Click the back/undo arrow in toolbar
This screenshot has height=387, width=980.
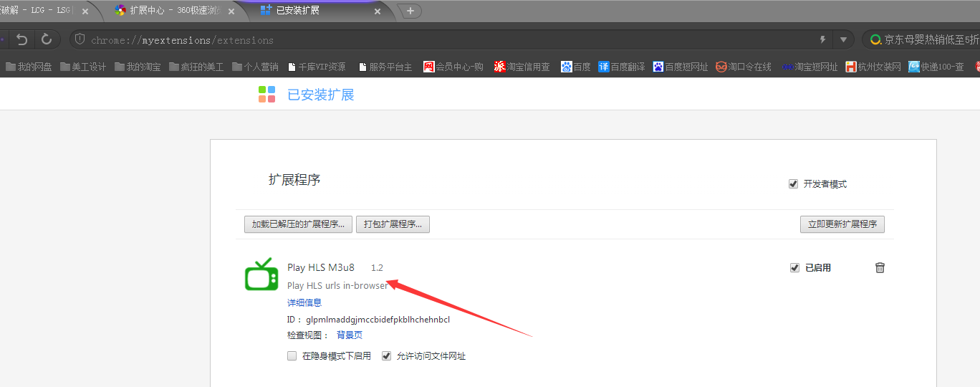(22, 39)
